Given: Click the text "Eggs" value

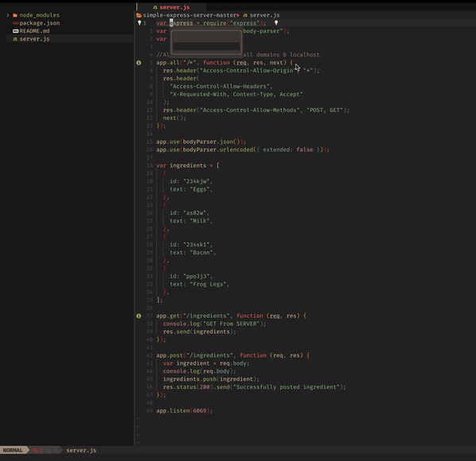Looking at the screenshot, I should click(200, 189).
